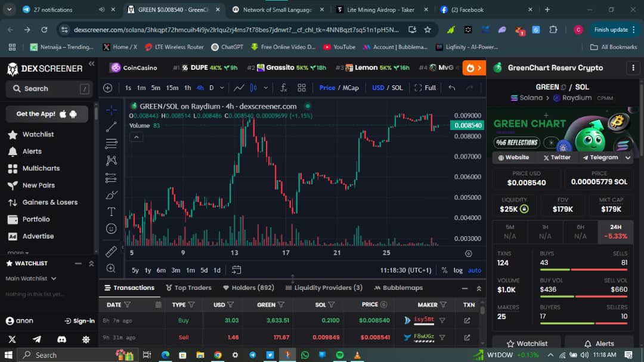Select the 24H stats period
Image resolution: width=644 pixels, height=362 pixels.
click(x=615, y=232)
